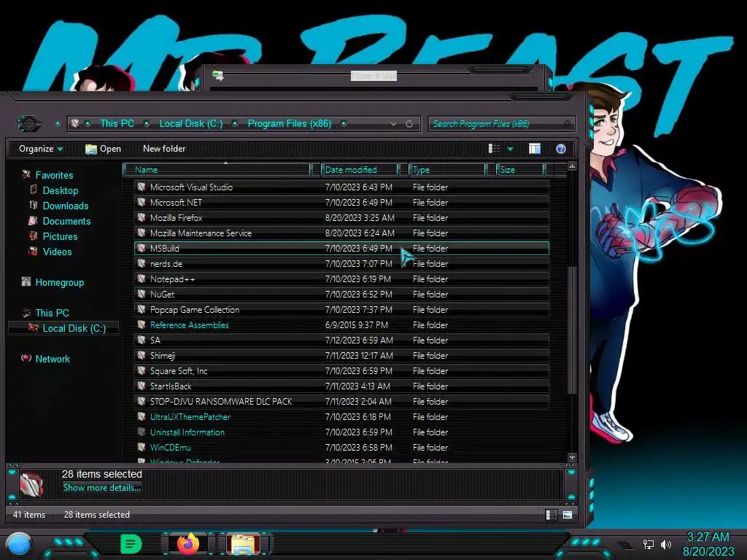Open the view options dropdown arrow

510,149
